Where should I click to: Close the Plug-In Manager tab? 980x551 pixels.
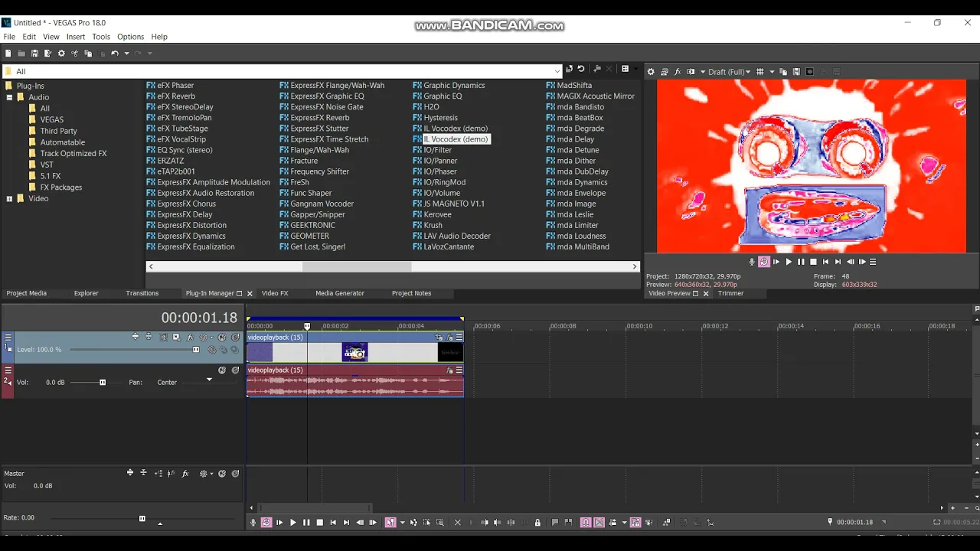tap(250, 293)
